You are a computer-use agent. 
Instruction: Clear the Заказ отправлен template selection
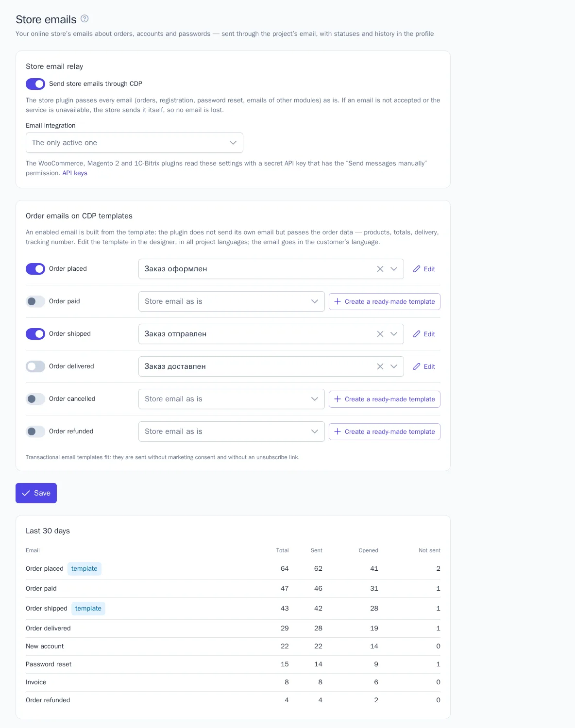point(380,334)
